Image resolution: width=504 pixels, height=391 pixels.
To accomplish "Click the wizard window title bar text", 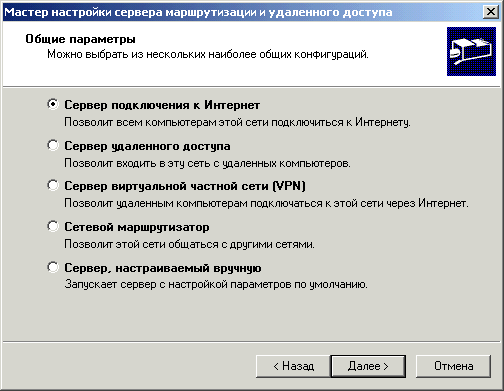I will tap(198, 12).
